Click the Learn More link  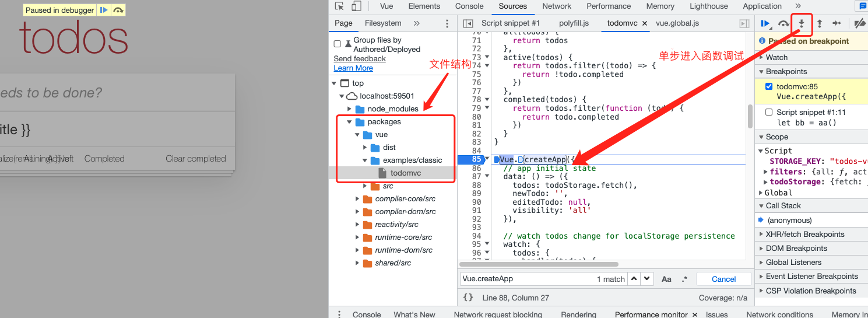(353, 68)
